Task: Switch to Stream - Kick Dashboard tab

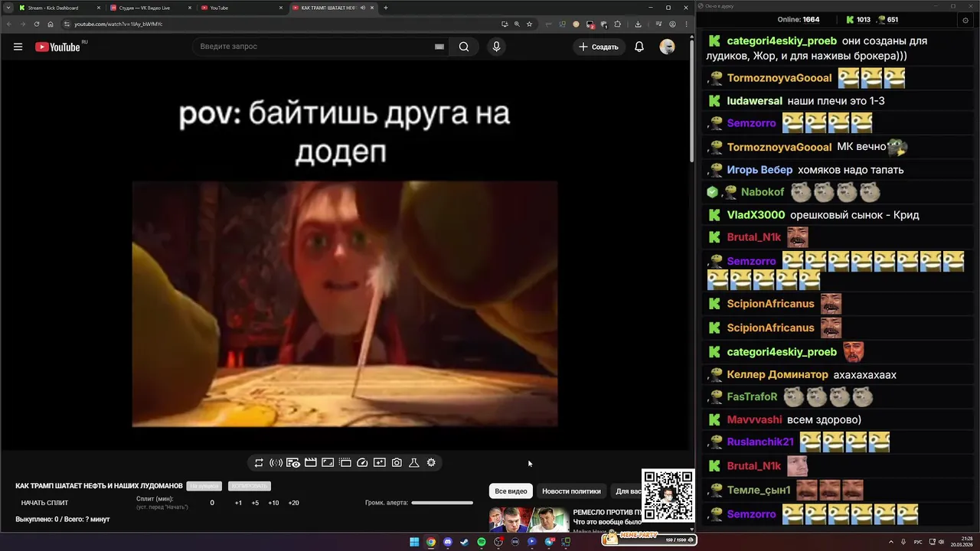Action: coord(60,8)
